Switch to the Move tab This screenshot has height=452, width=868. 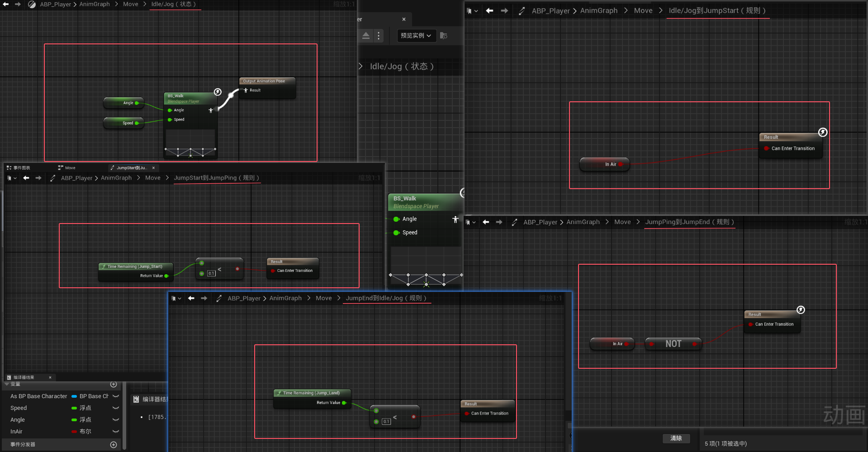pos(67,168)
